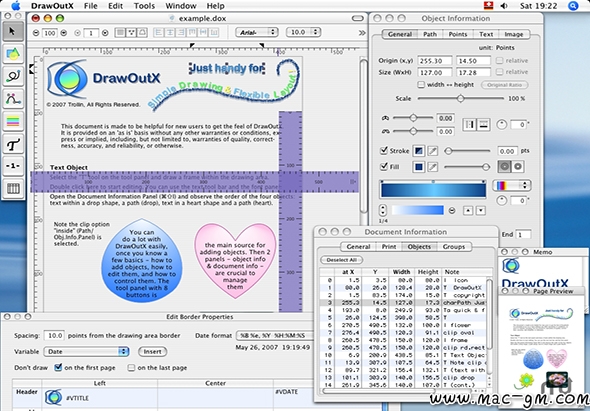
Task: Click the align bottom edges icon
Action: tap(214, 32)
